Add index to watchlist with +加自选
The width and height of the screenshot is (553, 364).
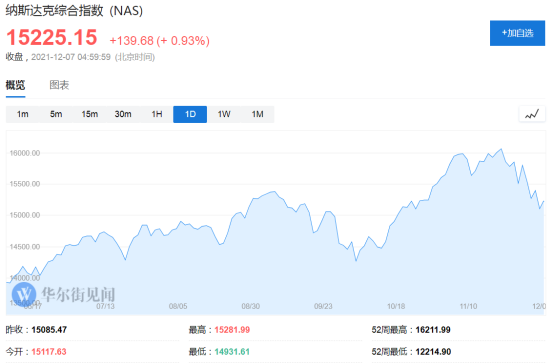coord(517,33)
